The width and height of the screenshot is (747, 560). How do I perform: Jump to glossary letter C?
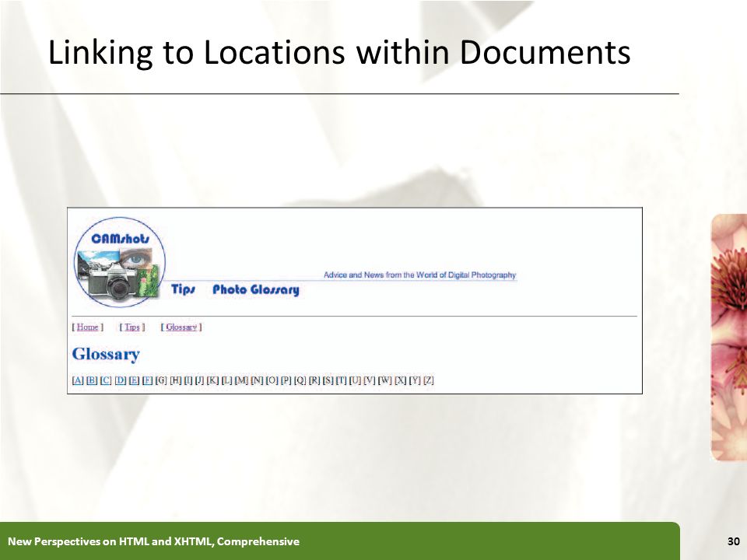coord(106,380)
